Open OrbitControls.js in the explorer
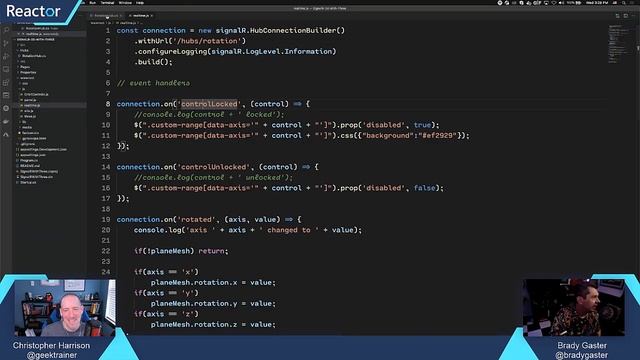The width and height of the screenshot is (640, 360). [x=36, y=94]
